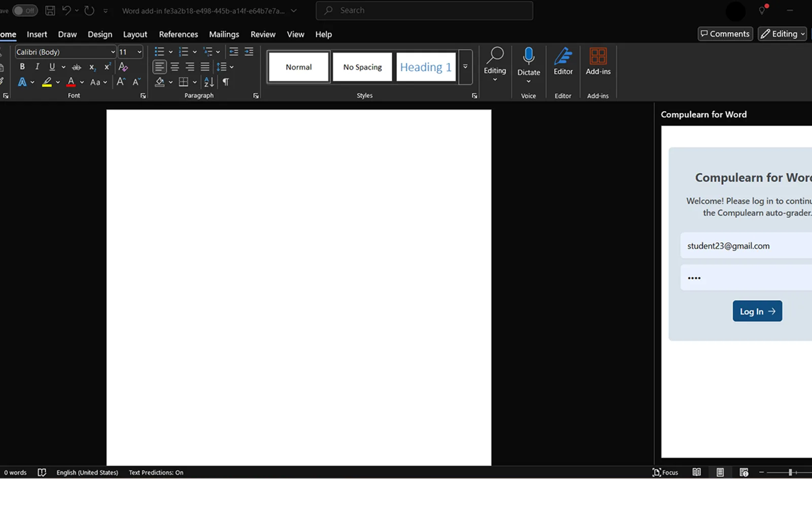The height and width of the screenshot is (508, 812).
Task: Switch to Read Mode view
Action: (697, 472)
